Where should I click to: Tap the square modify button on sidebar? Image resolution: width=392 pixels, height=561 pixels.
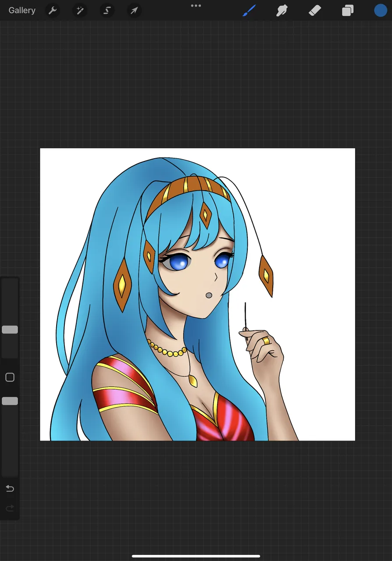coord(10,377)
